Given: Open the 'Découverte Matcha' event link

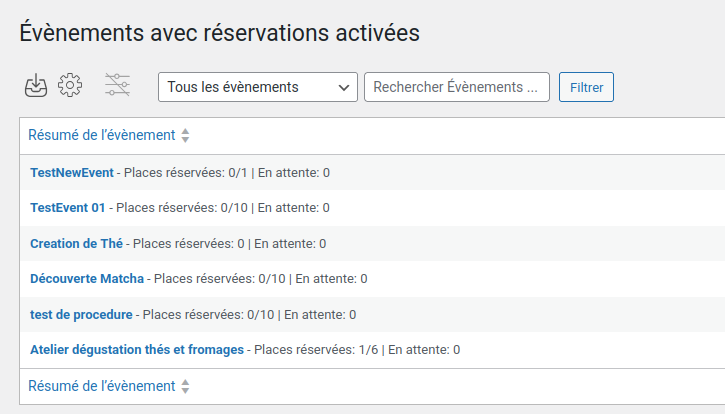Looking at the screenshot, I should 87,279.
